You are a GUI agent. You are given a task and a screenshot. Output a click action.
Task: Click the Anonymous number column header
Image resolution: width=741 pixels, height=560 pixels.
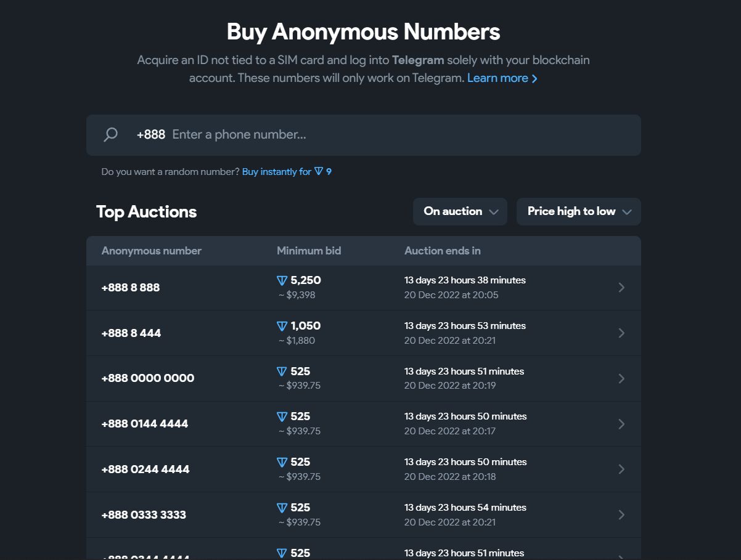[x=152, y=251]
